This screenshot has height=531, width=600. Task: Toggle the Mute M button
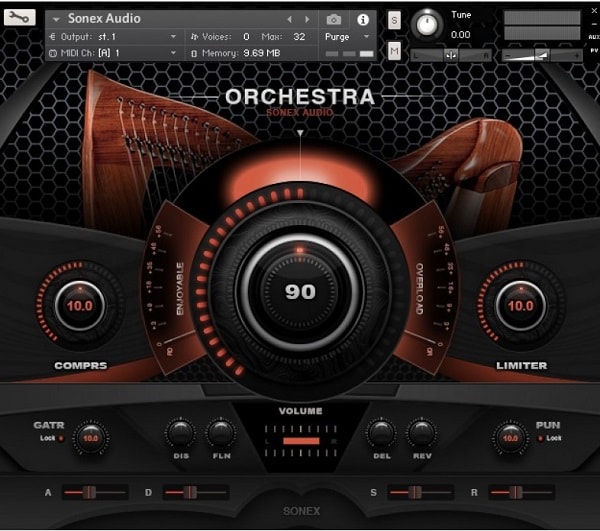tap(394, 51)
